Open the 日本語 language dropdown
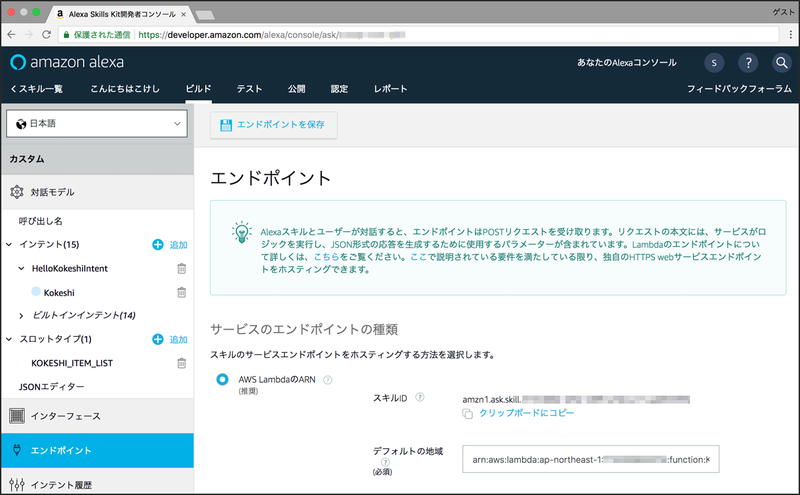 97,123
